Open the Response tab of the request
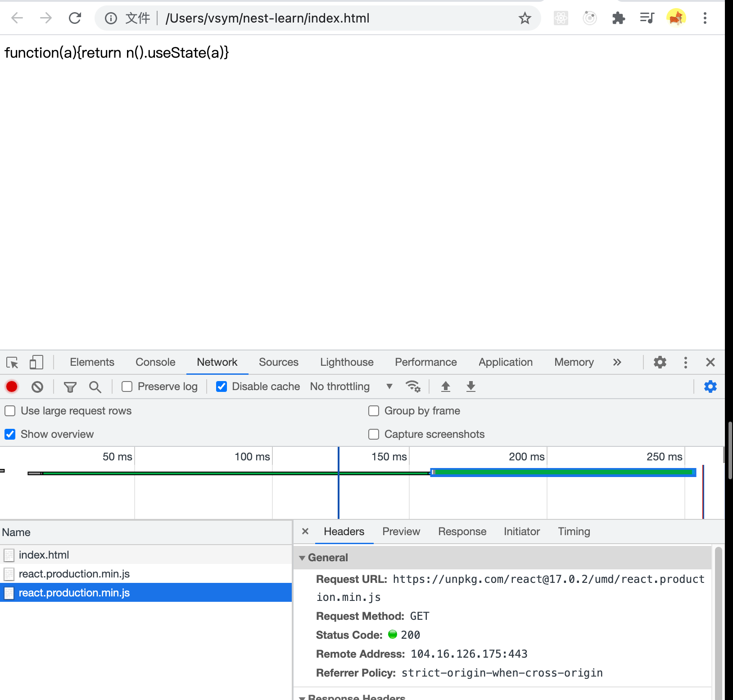The image size is (733, 700). click(462, 532)
